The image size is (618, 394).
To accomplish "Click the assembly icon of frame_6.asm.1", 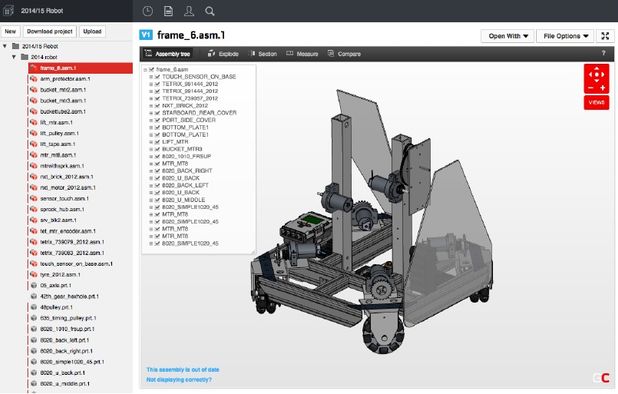I will (x=34, y=68).
